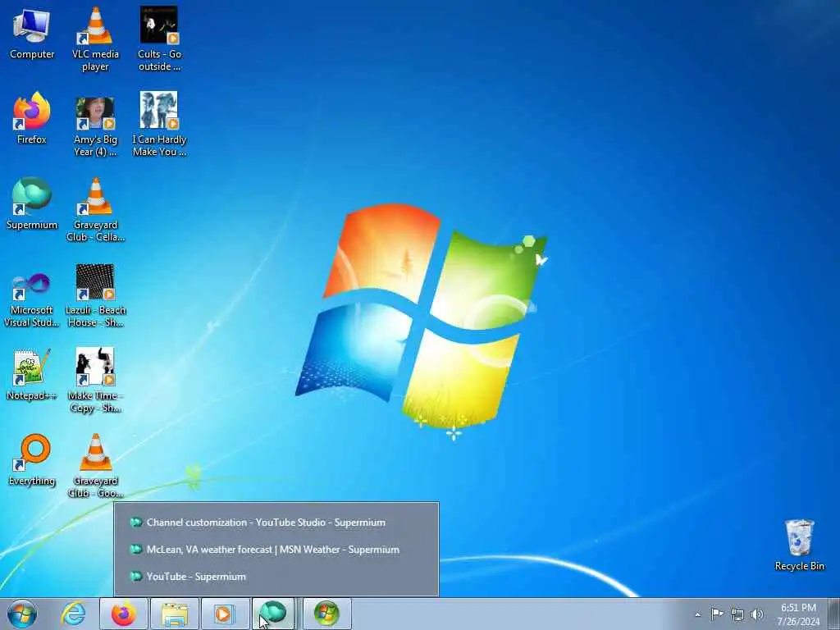840x630 pixels.
Task: Select Make Time - Copy video shortcut
Action: click(x=95, y=381)
